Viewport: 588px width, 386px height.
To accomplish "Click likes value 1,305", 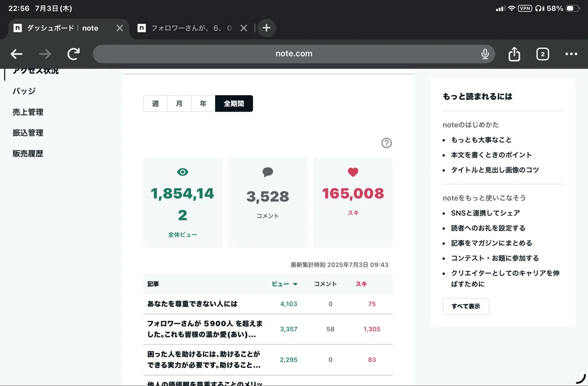I will pos(372,329).
